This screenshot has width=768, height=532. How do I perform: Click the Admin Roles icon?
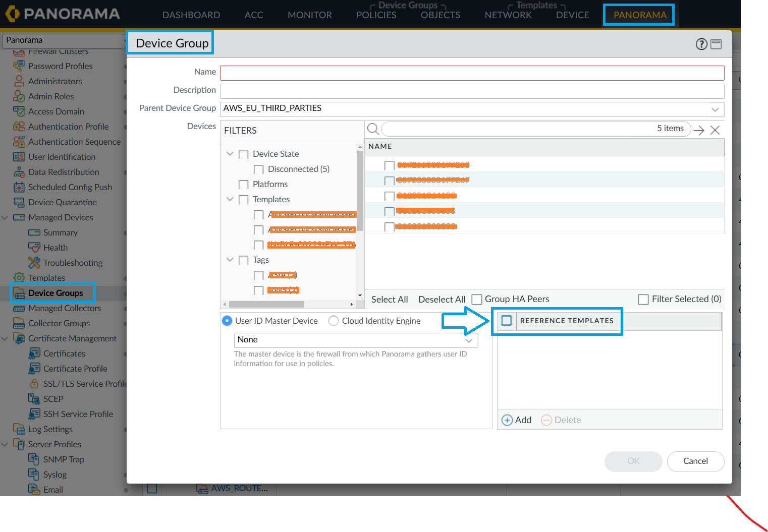19,96
